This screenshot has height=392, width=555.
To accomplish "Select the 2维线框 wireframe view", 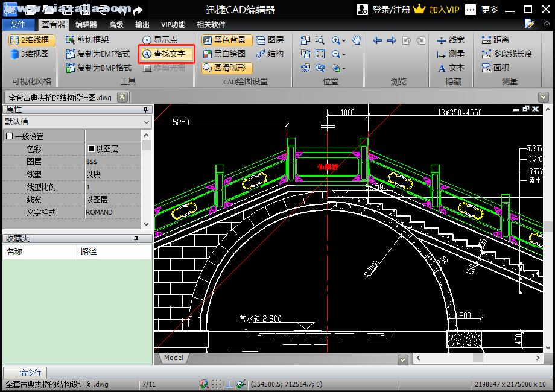I will pyautogui.click(x=32, y=40).
